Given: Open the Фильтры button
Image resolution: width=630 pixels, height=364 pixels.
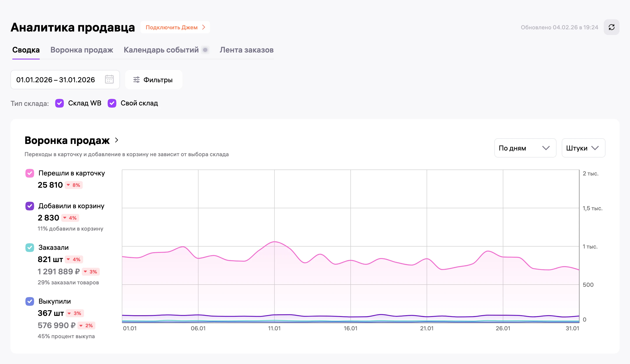Looking at the screenshot, I should [154, 80].
